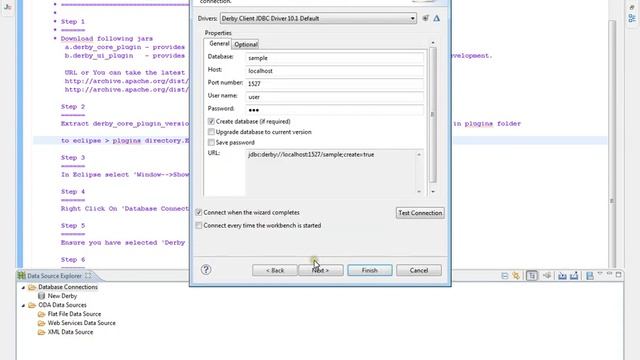Open the explorer View Menu triangle

600,273
